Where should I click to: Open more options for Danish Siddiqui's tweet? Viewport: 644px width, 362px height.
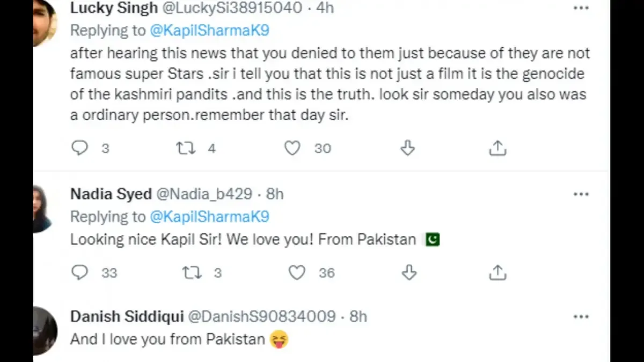pyautogui.click(x=581, y=317)
